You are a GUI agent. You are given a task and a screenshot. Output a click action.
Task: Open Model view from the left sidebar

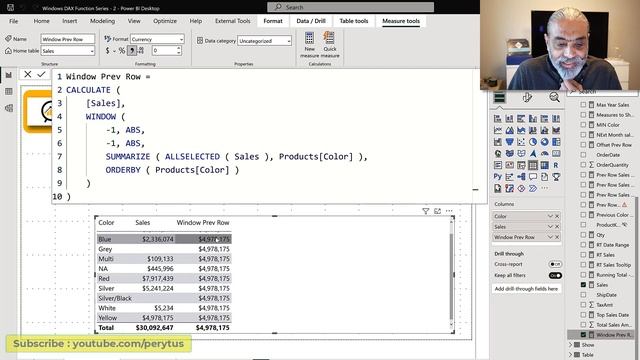click(x=9, y=108)
